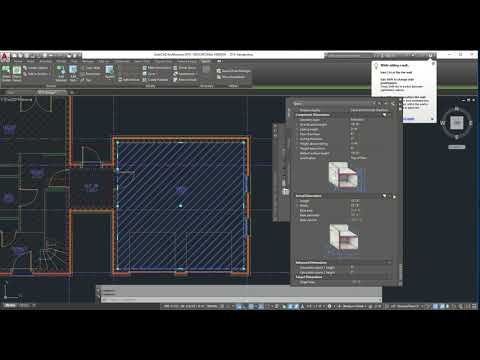Click the top edge grip of the hatched space

pos(180,142)
